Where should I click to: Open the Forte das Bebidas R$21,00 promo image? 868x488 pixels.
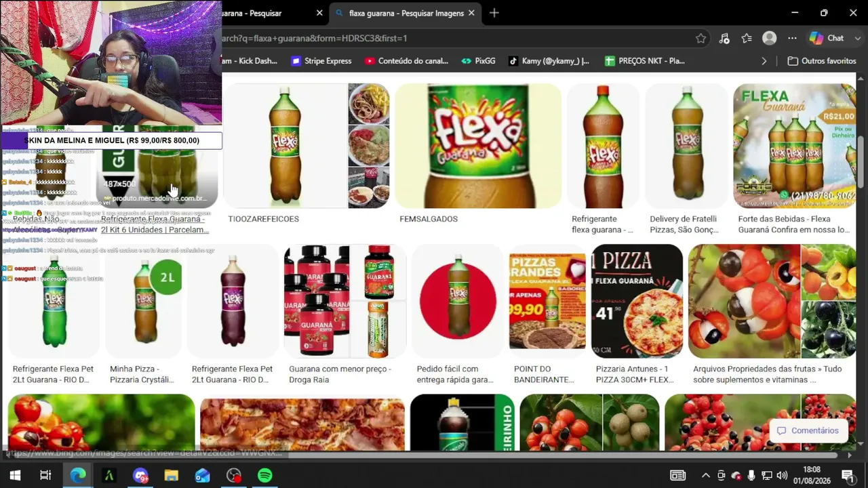pos(795,146)
